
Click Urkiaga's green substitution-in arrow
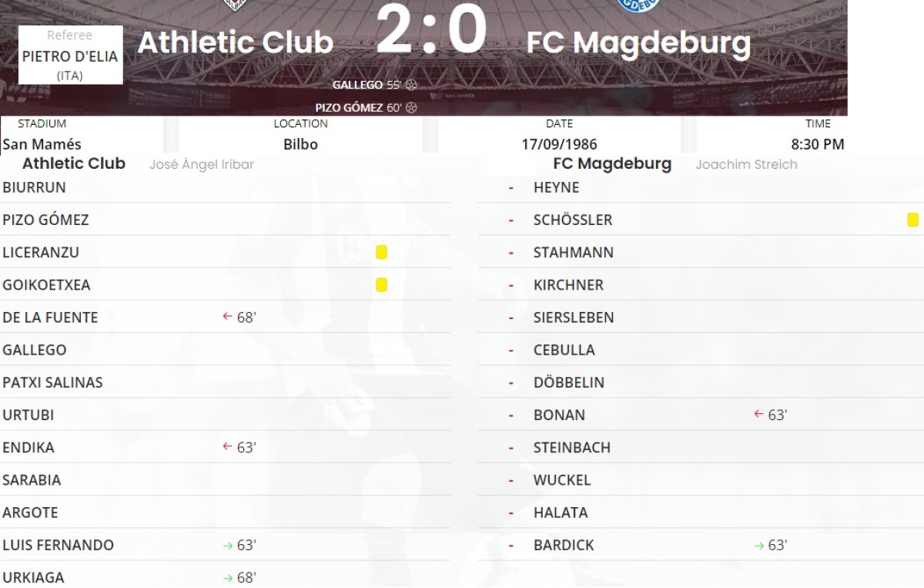coord(227,578)
